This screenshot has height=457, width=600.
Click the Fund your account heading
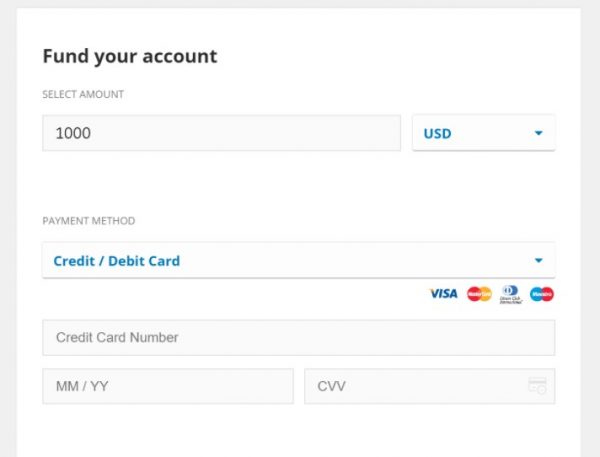coord(130,56)
